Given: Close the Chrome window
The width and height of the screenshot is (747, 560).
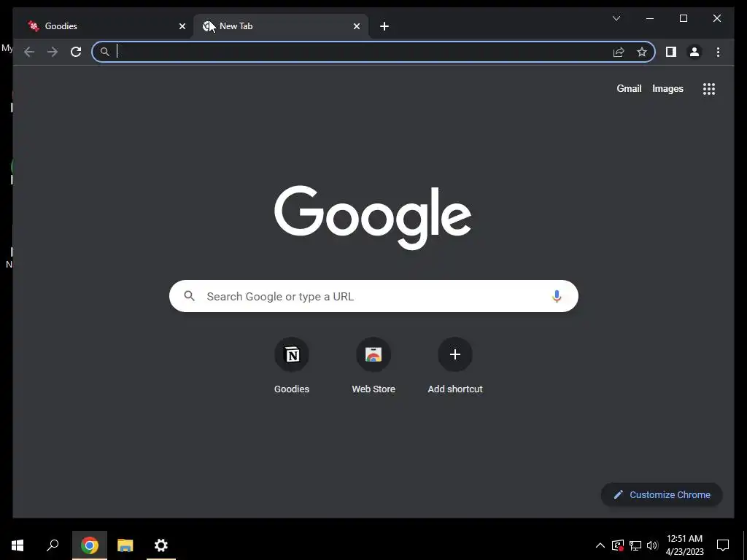Looking at the screenshot, I should pyautogui.click(x=716, y=18).
